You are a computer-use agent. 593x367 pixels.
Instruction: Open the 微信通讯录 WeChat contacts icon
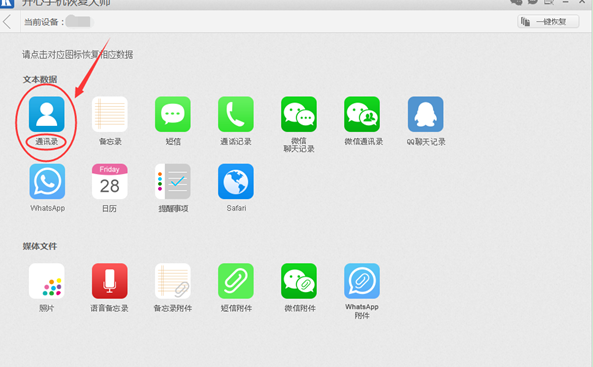(362, 114)
